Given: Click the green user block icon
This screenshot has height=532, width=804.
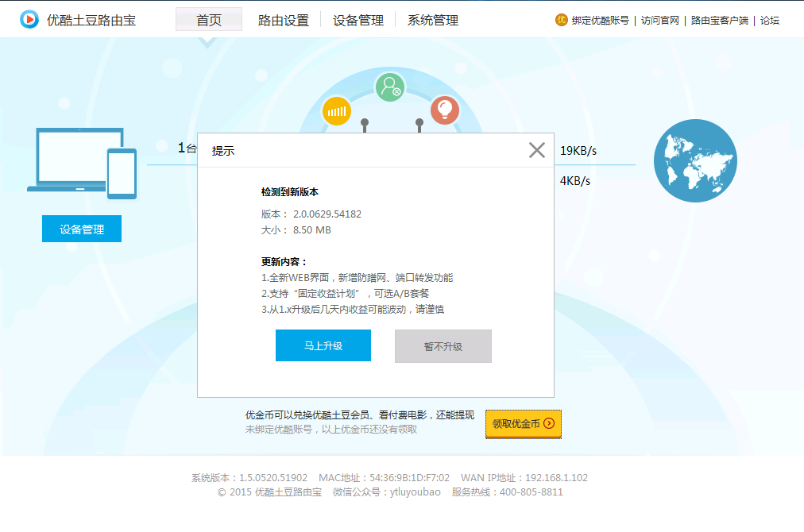Looking at the screenshot, I should click(x=390, y=87).
